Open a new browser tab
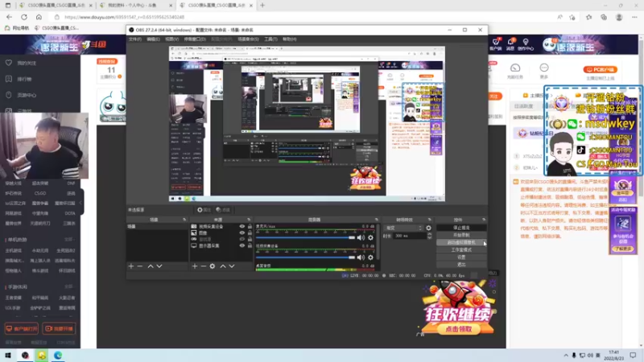Viewport: 644px width, 362px height. click(x=262, y=6)
